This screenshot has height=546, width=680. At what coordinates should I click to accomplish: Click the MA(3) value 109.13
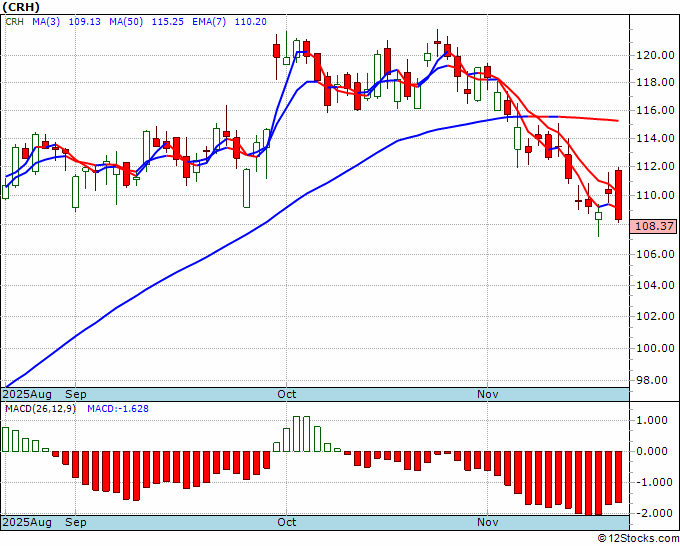click(85, 22)
